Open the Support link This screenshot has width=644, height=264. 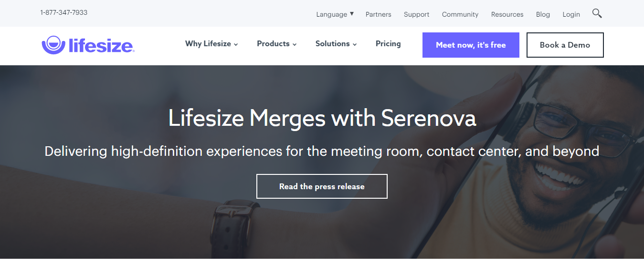pyautogui.click(x=416, y=14)
